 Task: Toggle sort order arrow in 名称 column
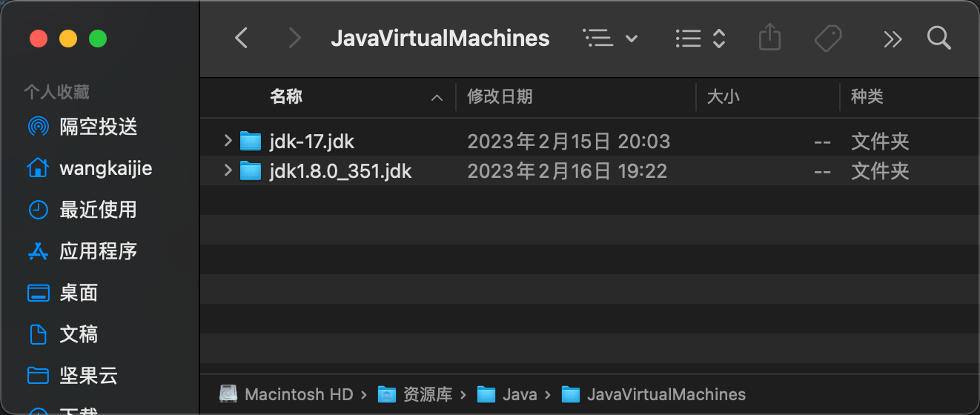[x=437, y=97]
